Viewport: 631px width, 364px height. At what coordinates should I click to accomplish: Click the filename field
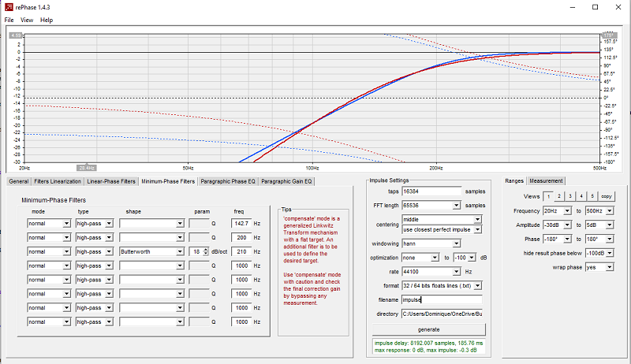pos(442,299)
